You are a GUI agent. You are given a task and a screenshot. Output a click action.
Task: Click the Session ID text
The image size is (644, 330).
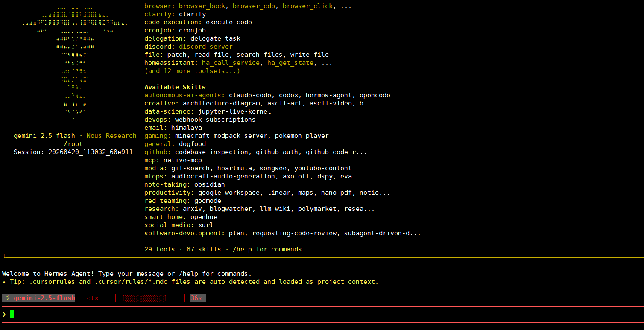73,152
